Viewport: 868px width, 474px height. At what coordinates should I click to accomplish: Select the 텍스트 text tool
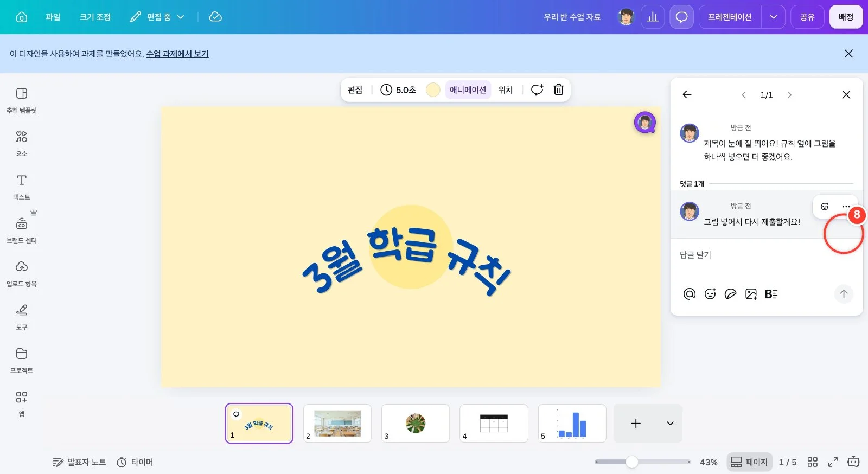point(22,187)
